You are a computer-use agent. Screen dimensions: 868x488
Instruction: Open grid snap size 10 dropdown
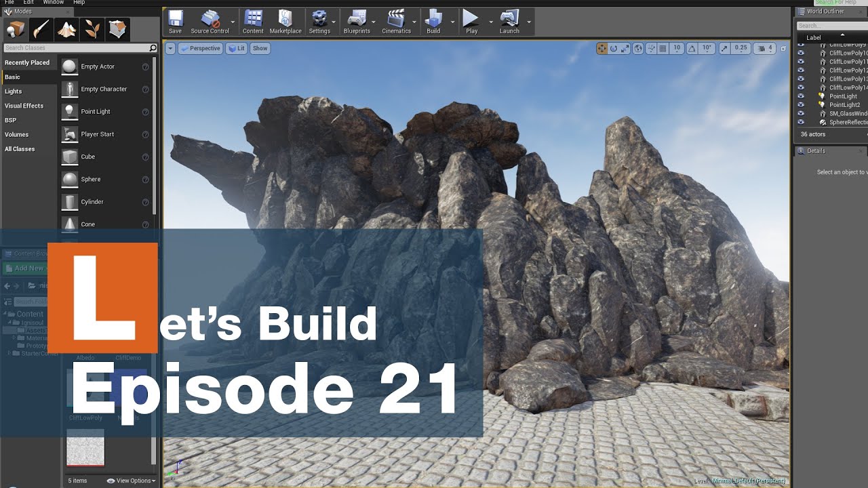pos(677,48)
